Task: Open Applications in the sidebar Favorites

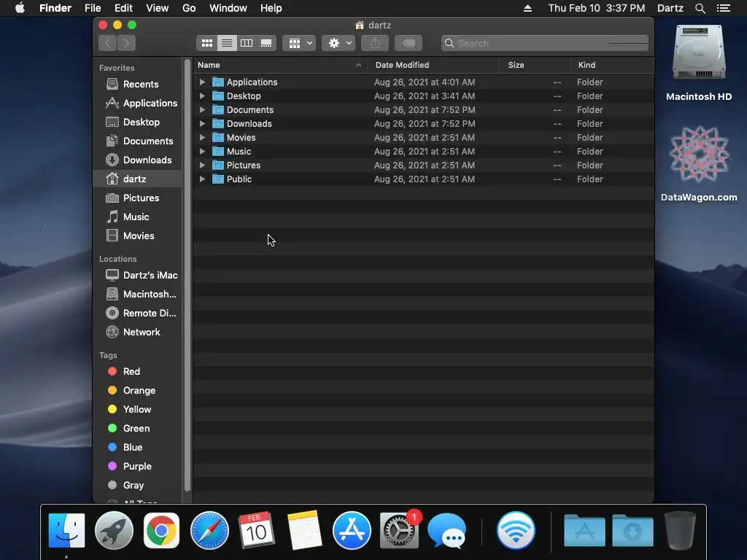Action: [138, 104]
